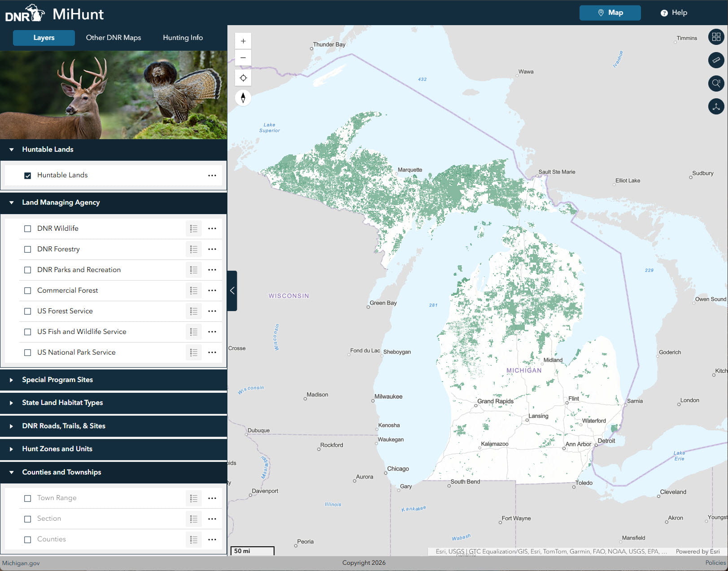This screenshot has width=728, height=571.
Task: Show legend for DNR Forestry layer
Action: click(194, 249)
